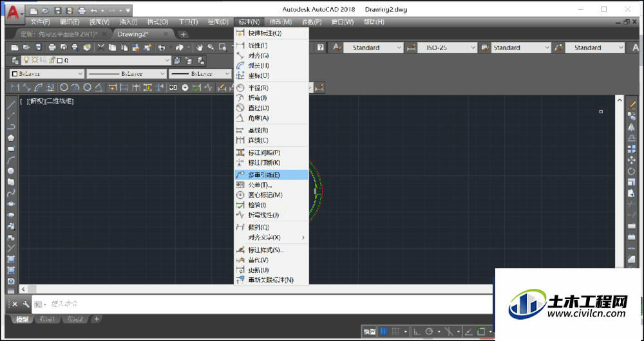Click the Angular dimension icon on the Dimension toolbar

(99, 88)
